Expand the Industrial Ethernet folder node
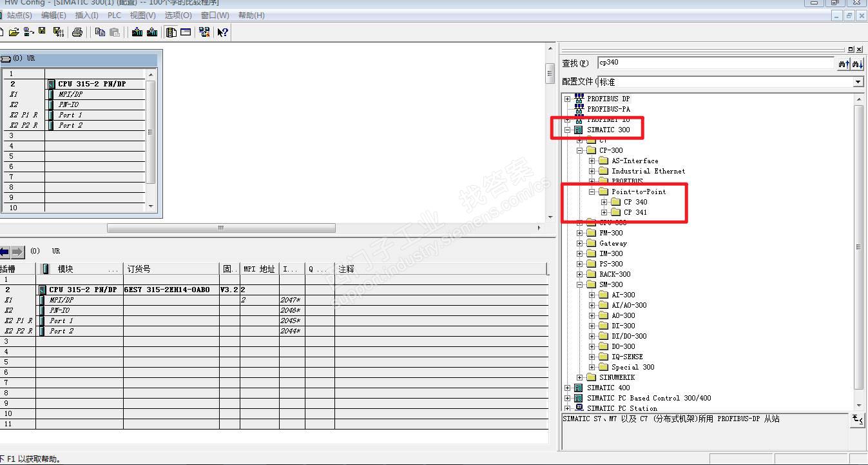The height and width of the screenshot is (465, 868). pos(592,171)
